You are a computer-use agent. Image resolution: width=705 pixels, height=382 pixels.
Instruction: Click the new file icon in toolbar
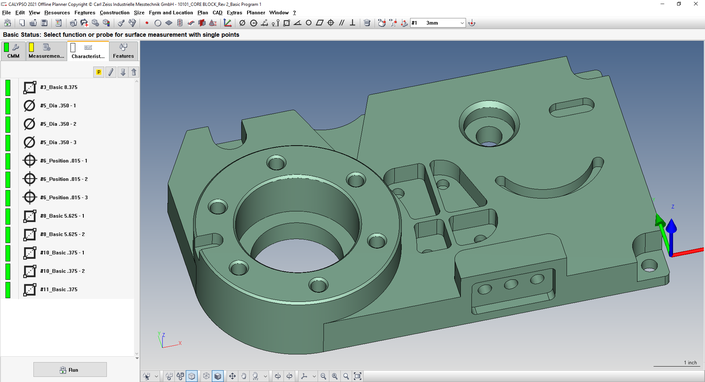(22, 23)
